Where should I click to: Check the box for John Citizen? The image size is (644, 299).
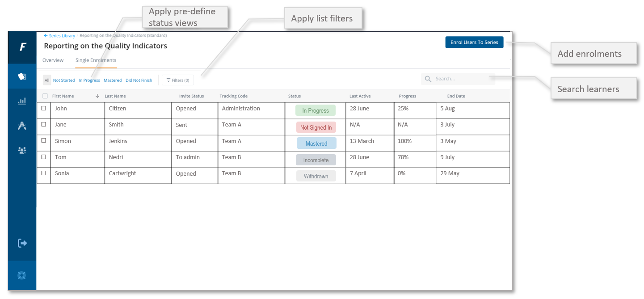(x=44, y=108)
